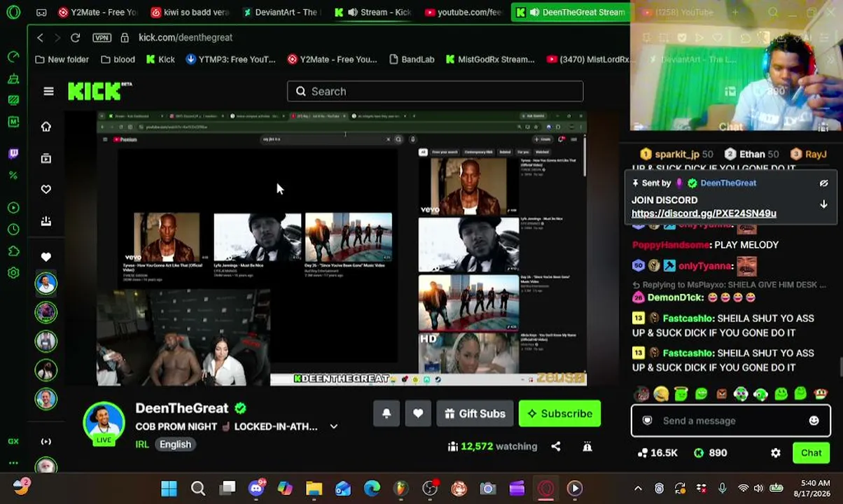Click the Kick search field
This screenshot has height=504, width=843.
tap(435, 91)
